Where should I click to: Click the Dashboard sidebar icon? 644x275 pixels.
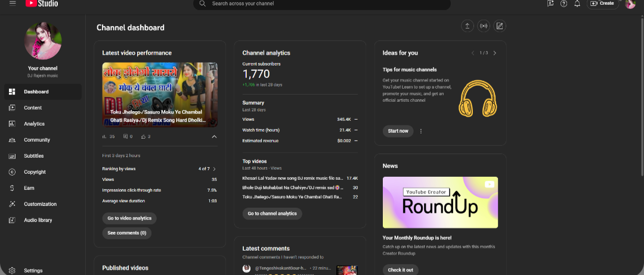click(x=12, y=92)
